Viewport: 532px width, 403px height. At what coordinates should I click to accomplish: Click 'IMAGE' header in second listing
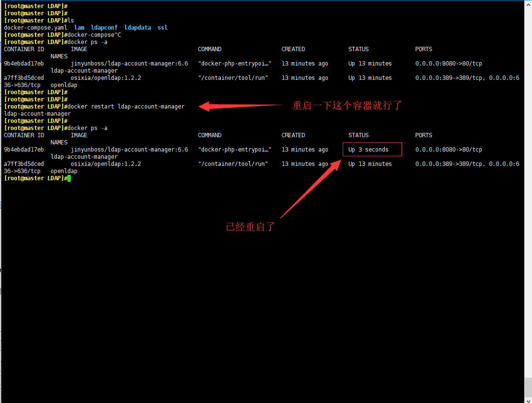click(x=79, y=135)
